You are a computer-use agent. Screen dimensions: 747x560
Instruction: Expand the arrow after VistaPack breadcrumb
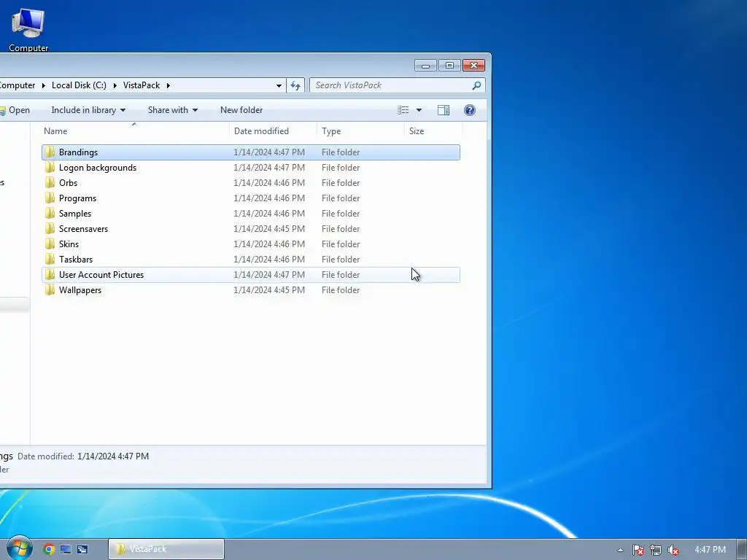tap(169, 86)
